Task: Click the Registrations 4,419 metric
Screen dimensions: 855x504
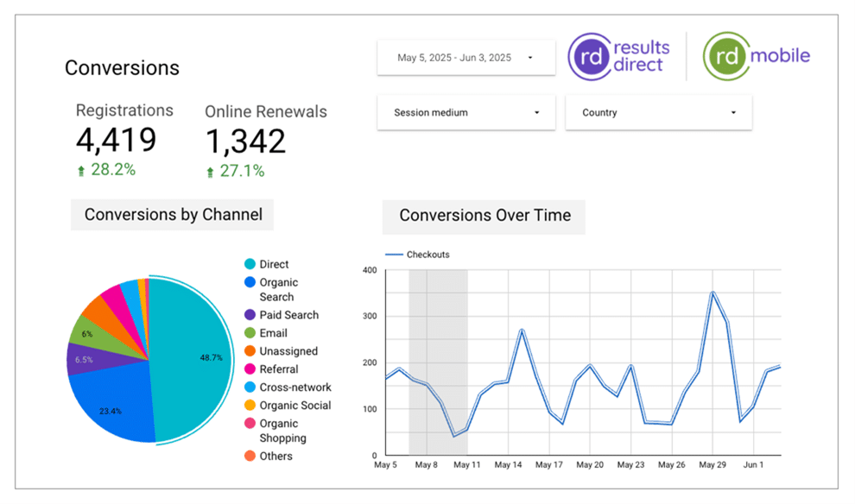Action: (x=116, y=140)
